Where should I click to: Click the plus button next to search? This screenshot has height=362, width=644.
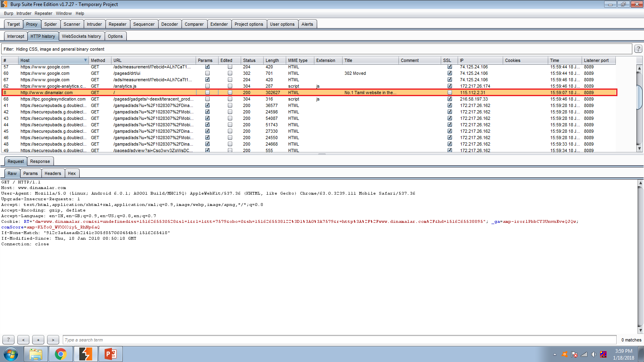tap(38, 340)
